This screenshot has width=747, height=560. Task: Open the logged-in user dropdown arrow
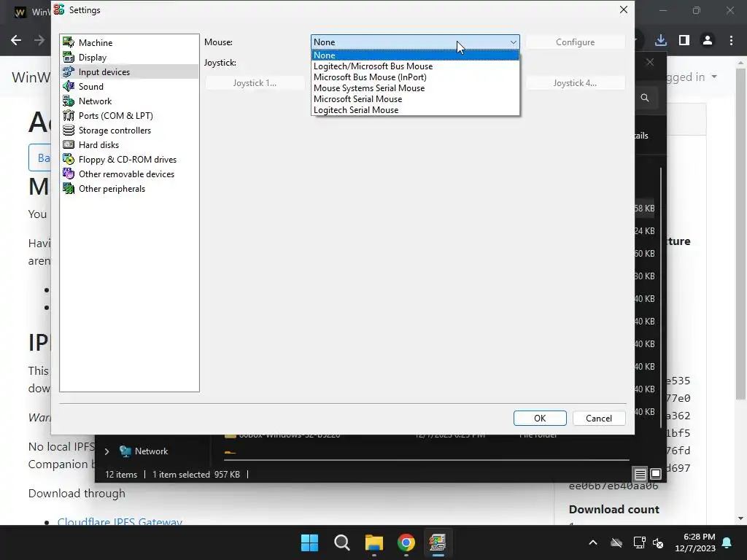[714, 77]
